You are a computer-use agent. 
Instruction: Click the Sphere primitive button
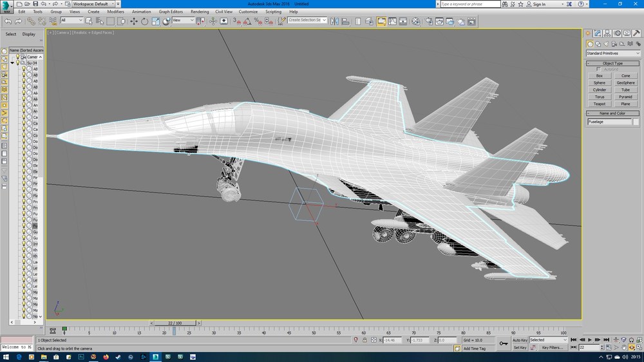(x=599, y=82)
